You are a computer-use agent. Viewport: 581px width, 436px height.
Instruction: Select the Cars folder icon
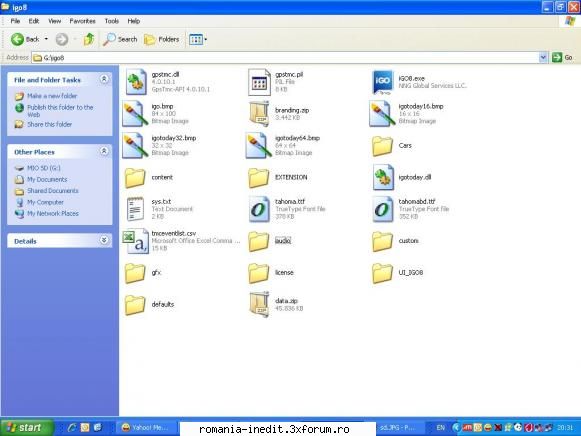click(382, 146)
